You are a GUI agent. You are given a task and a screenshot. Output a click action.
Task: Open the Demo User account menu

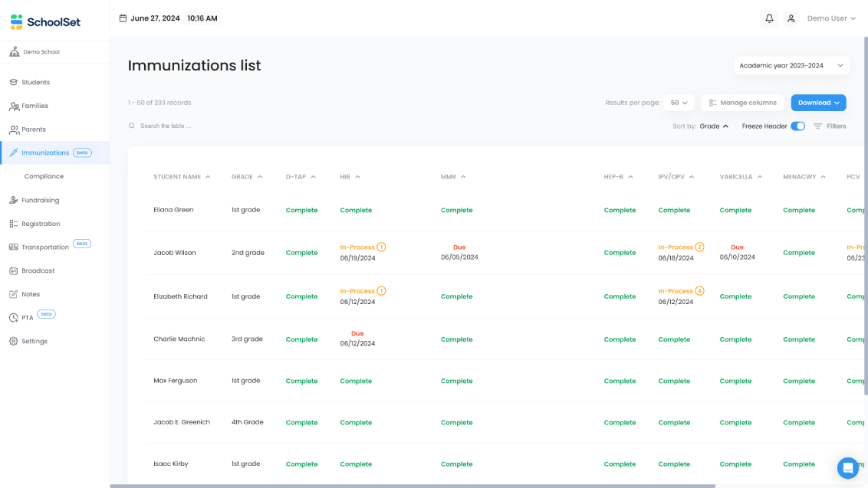tap(831, 18)
